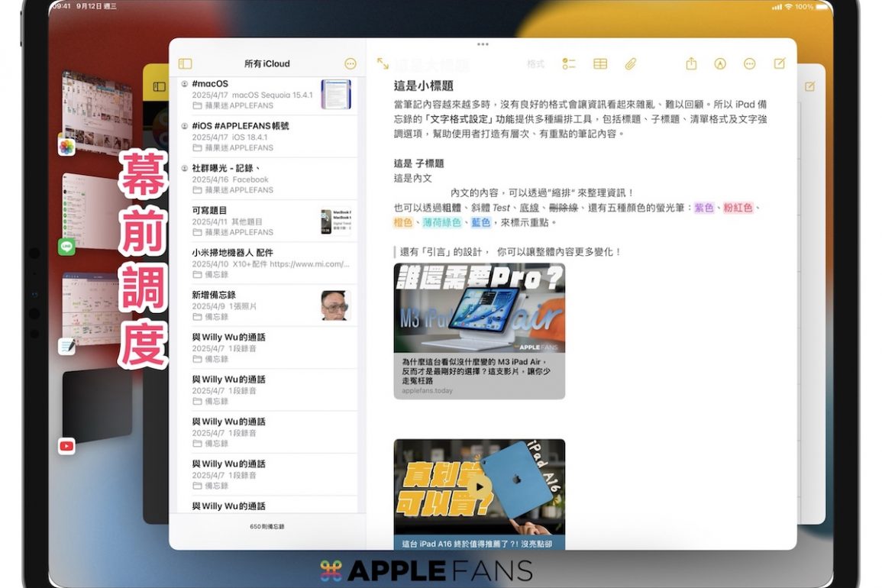Open the 格式 text format menu
The height and width of the screenshot is (588, 882).
[535, 64]
